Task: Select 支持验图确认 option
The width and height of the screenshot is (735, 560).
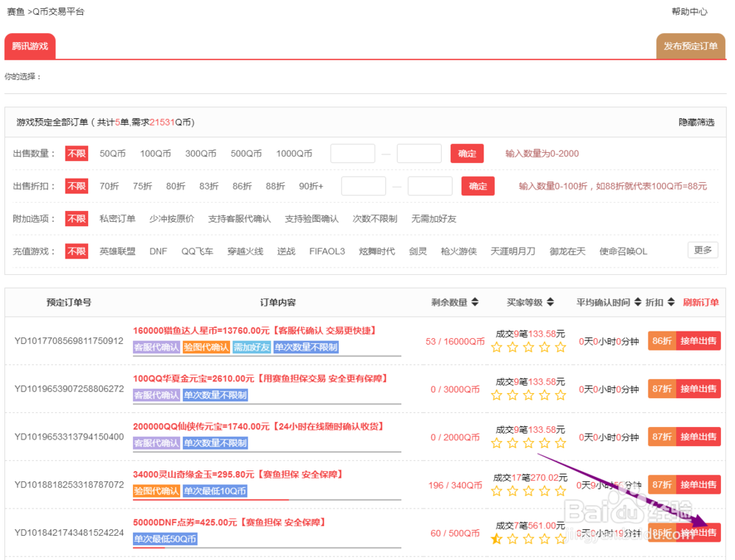Action: 312,218
